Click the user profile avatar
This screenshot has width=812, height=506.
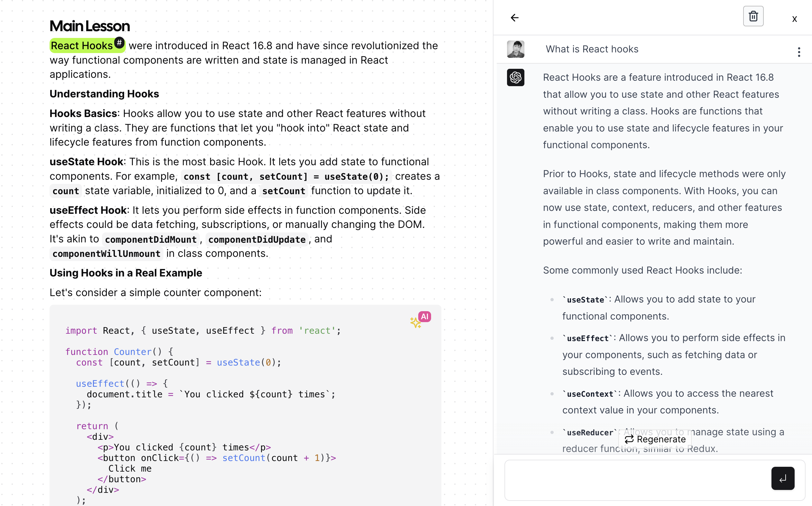coord(515,49)
